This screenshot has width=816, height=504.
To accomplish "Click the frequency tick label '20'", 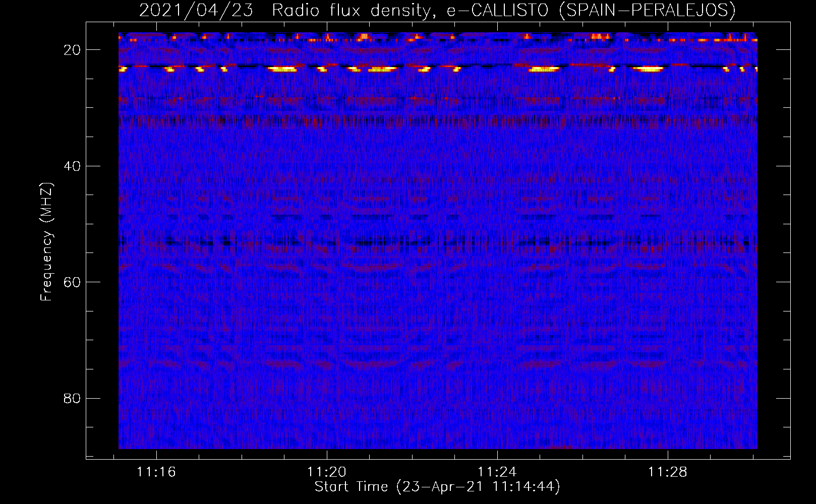I will tap(72, 50).
